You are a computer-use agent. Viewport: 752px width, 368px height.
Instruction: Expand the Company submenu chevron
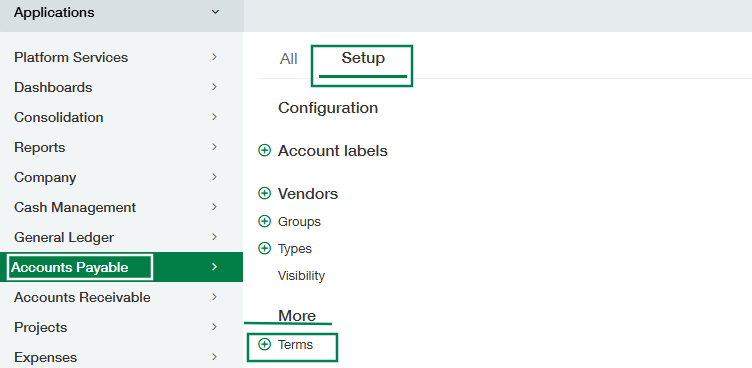(x=214, y=177)
